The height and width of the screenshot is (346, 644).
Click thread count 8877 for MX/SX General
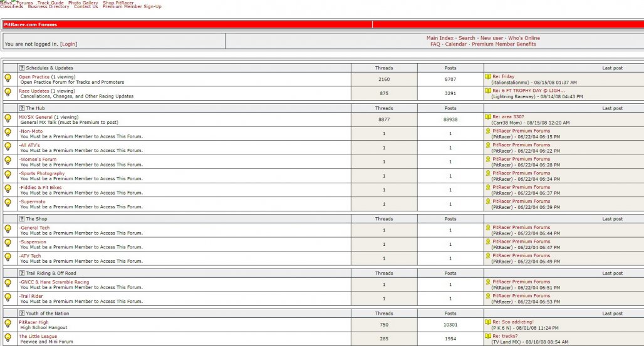click(384, 120)
